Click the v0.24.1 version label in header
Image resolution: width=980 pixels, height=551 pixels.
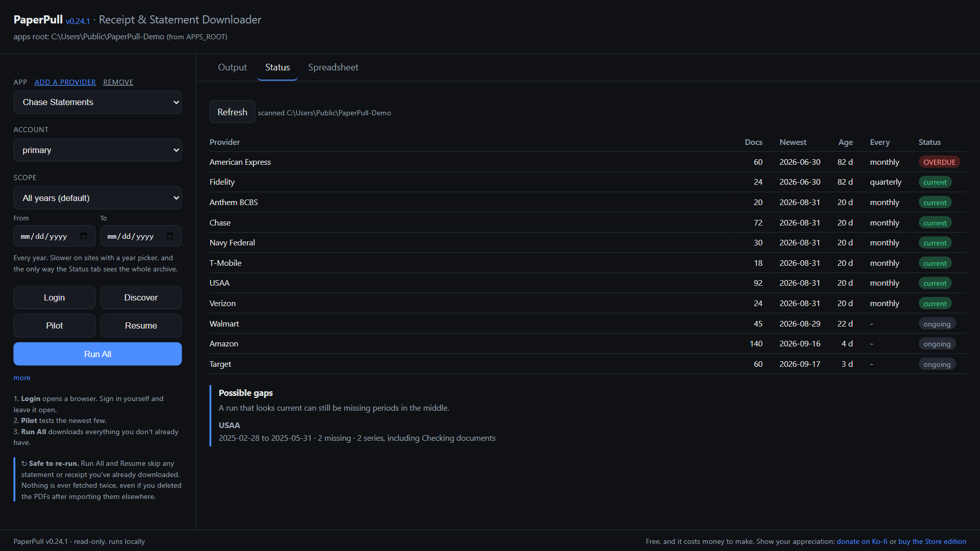[x=78, y=21]
